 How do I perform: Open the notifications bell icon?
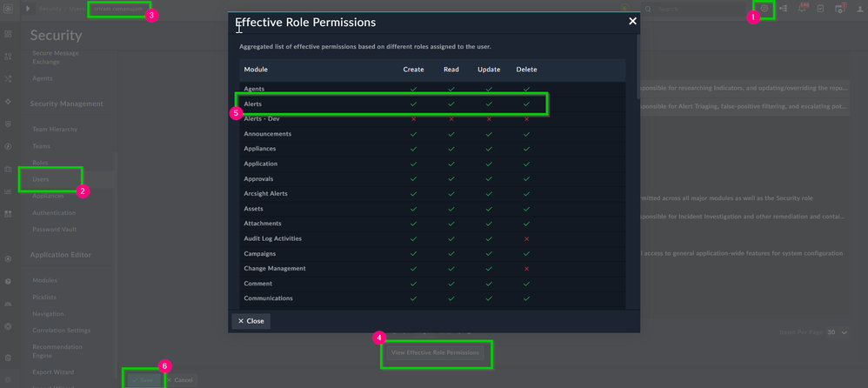tap(802, 9)
